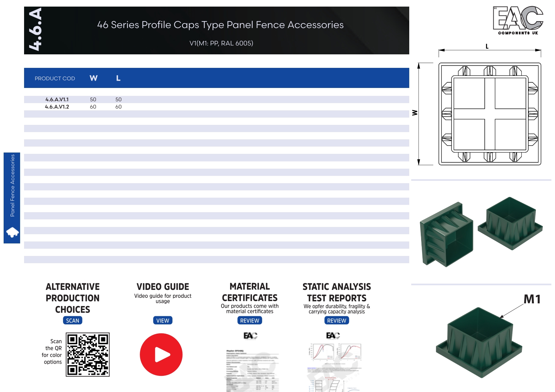
Task: Click the 4.6.A section code in the header
Action: click(x=35, y=30)
